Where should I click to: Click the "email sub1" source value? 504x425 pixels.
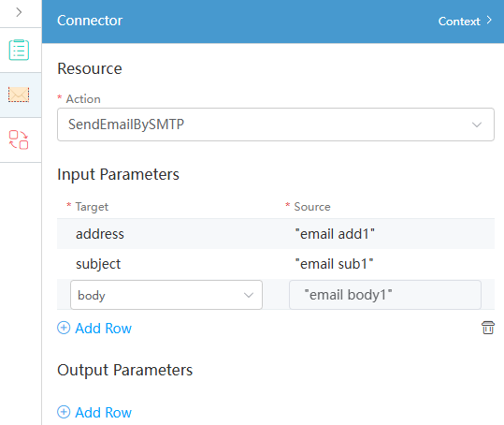pos(334,264)
